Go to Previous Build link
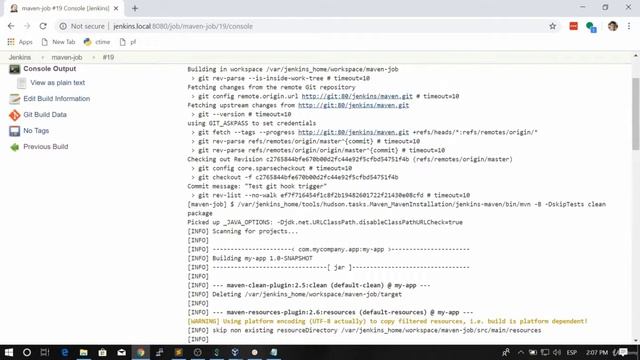Image resolution: width=640 pixels, height=360 pixels. (46, 147)
